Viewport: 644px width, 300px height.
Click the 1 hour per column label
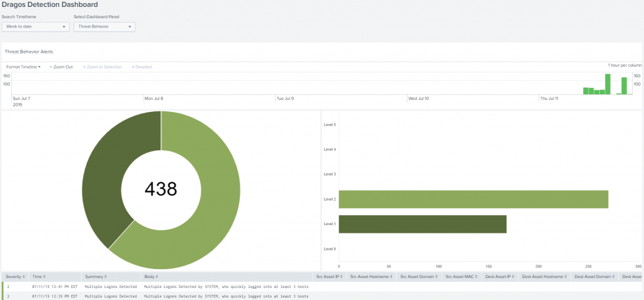click(625, 65)
